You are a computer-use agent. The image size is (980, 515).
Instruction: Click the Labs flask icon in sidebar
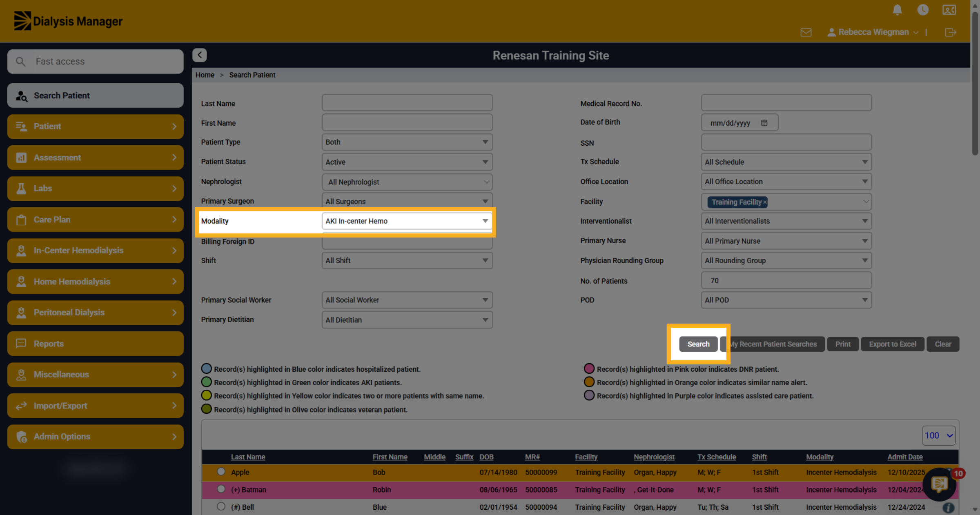21,189
